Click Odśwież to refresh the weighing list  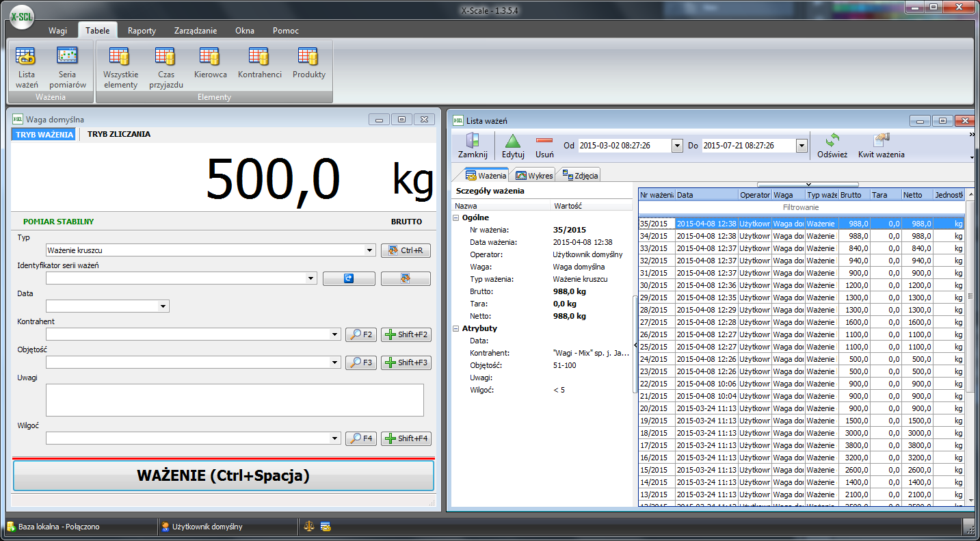click(832, 145)
